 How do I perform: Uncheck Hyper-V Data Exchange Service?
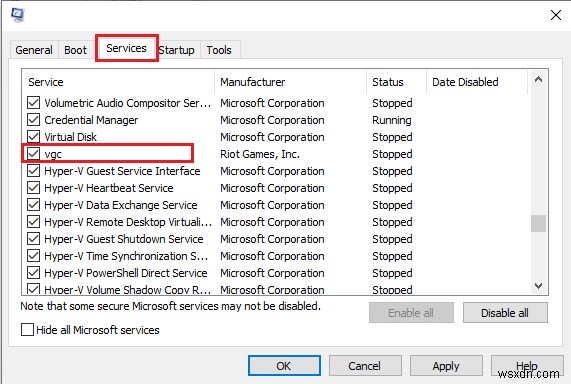click(34, 205)
